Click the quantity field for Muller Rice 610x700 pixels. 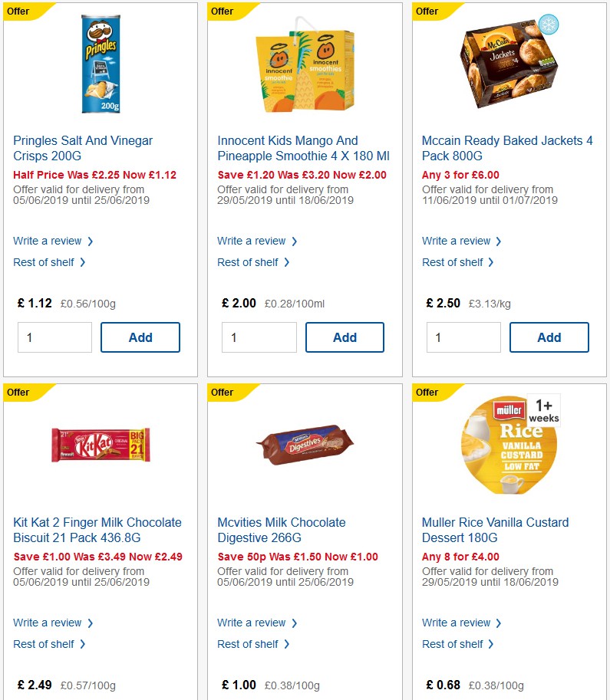[x=463, y=696]
